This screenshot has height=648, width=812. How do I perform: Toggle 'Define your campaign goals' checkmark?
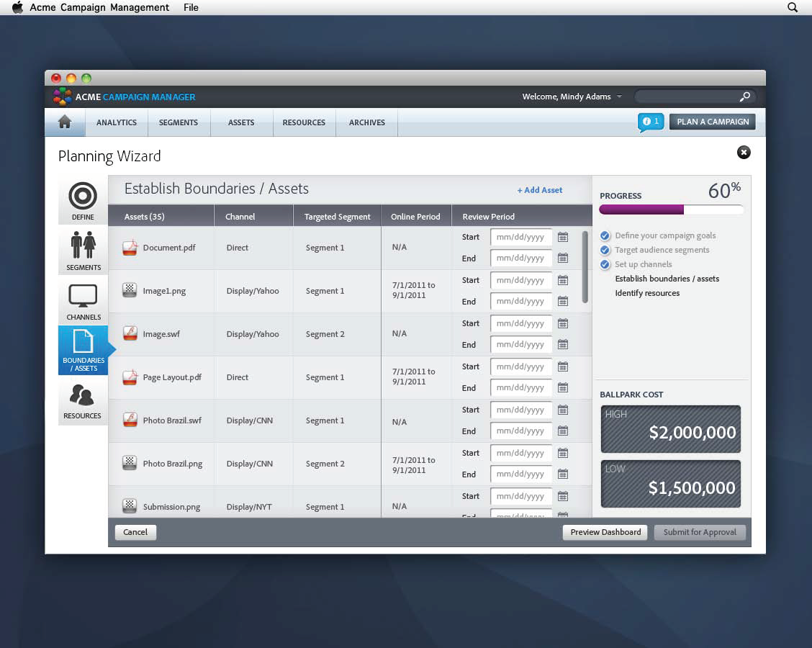tap(605, 235)
